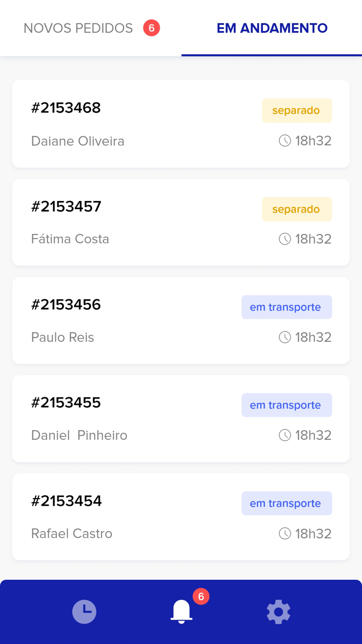This screenshot has width=362, height=644.
Task: Click the clock icon on Daniel Pinheiro's card
Action: 285,435
